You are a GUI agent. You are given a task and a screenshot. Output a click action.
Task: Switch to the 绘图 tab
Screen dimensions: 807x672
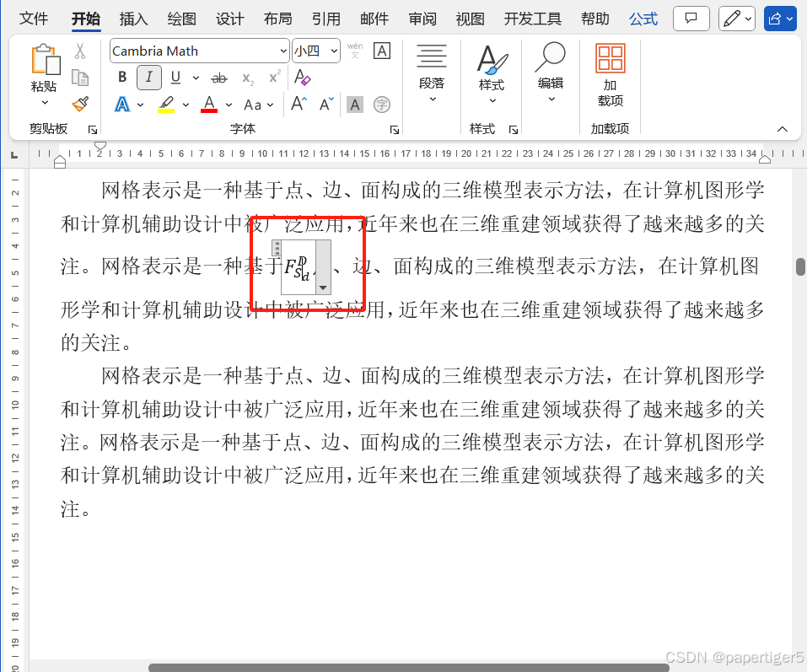(x=181, y=19)
